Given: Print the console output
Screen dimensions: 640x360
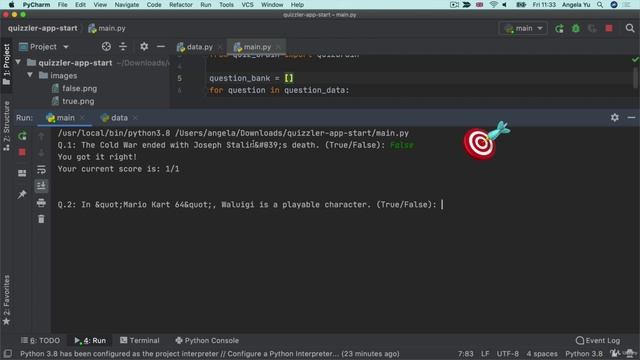Looking at the screenshot, I should [x=41, y=202].
